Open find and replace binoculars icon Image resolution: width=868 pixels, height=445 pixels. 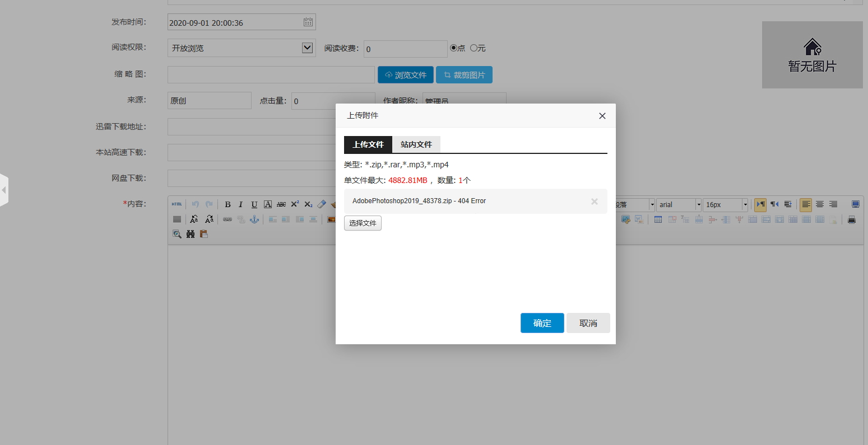click(x=191, y=234)
